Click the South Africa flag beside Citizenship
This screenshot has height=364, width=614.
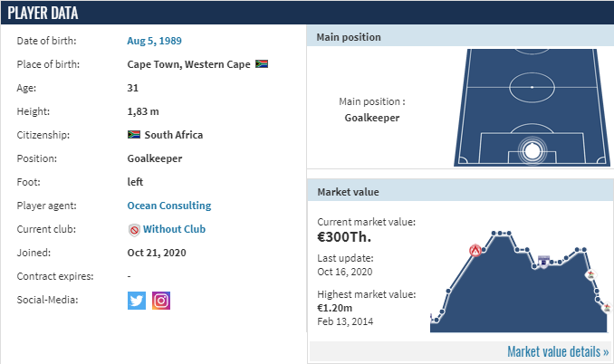tap(134, 135)
